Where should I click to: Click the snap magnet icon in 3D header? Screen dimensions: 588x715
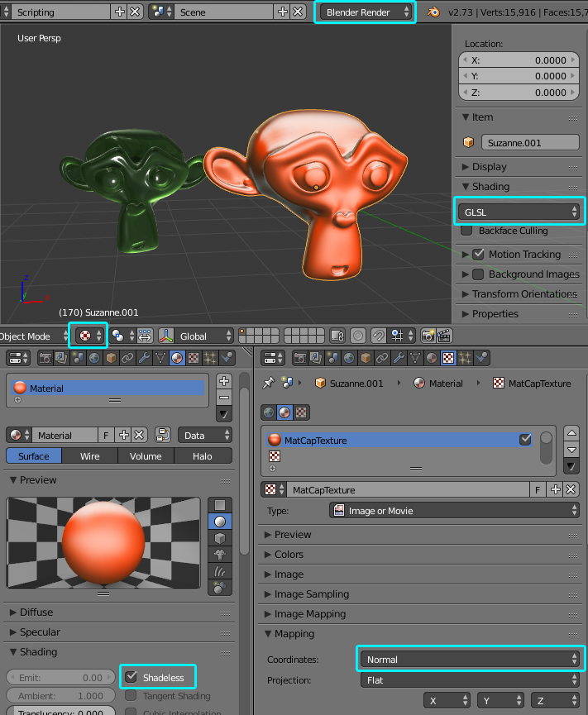[x=378, y=336]
